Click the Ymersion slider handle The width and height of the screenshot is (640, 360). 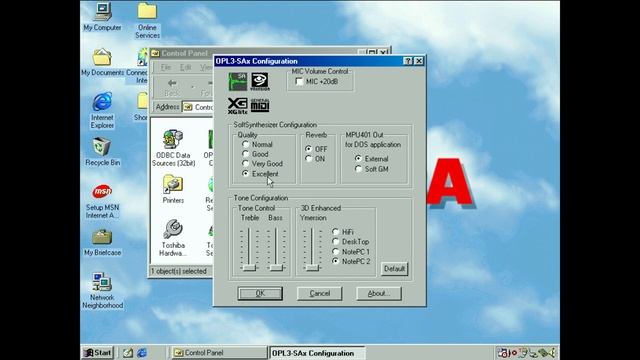click(x=312, y=268)
